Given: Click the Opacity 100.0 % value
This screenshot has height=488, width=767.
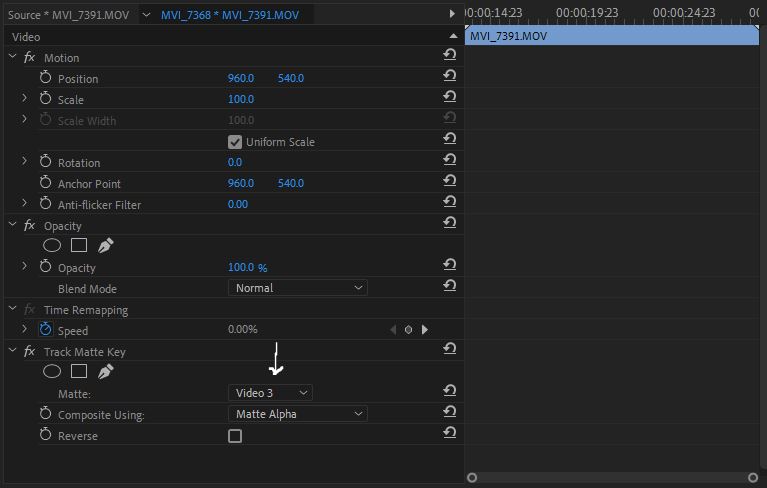Looking at the screenshot, I should (247, 267).
